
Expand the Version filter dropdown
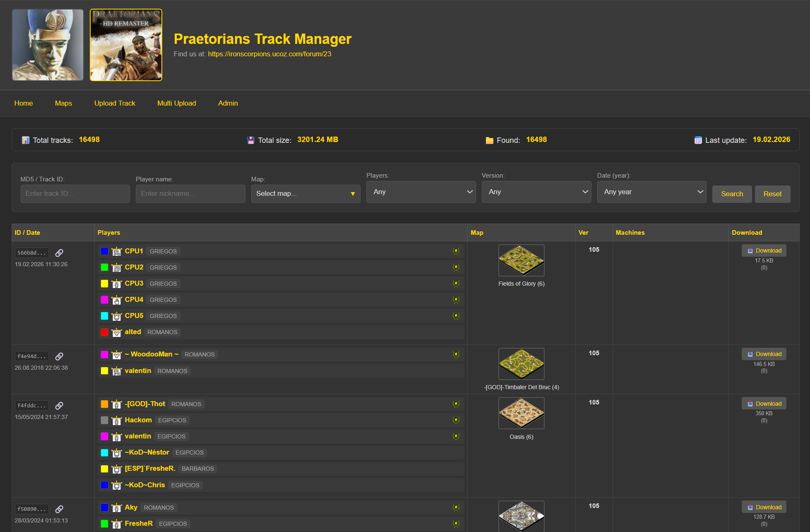coord(536,192)
